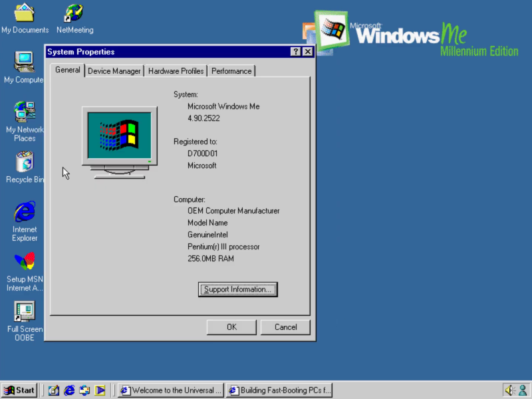Launch Outlook Express from quick launch bar
The width and height of the screenshot is (532, 399).
tap(84, 390)
